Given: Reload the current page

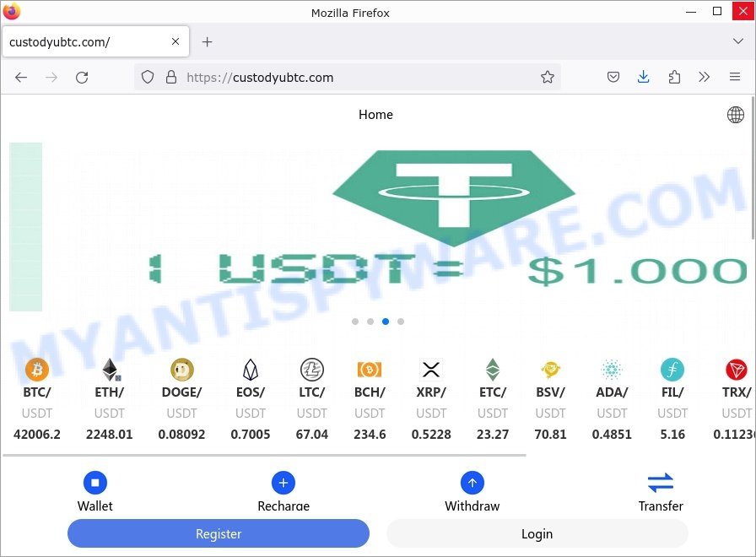Looking at the screenshot, I should pos(82,77).
